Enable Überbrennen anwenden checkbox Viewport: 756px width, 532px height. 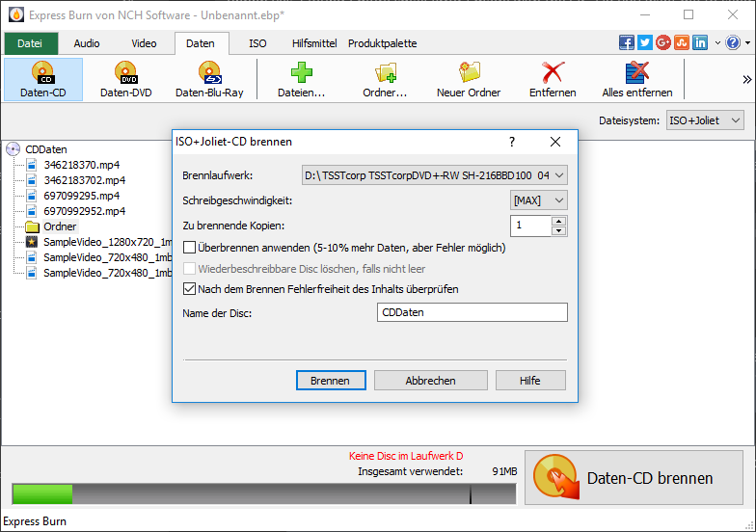tap(189, 248)
